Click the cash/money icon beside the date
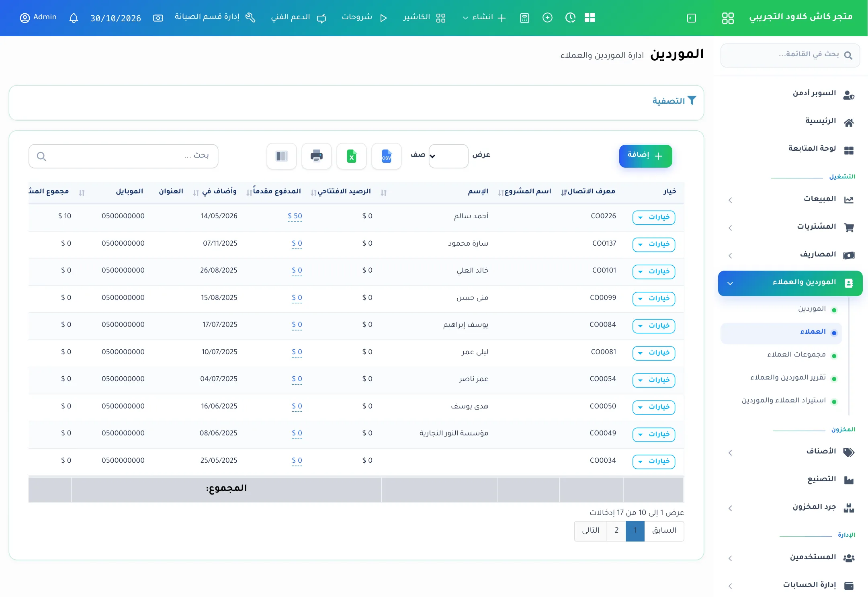Screen dimensions: 868x597 coord(158,18)
